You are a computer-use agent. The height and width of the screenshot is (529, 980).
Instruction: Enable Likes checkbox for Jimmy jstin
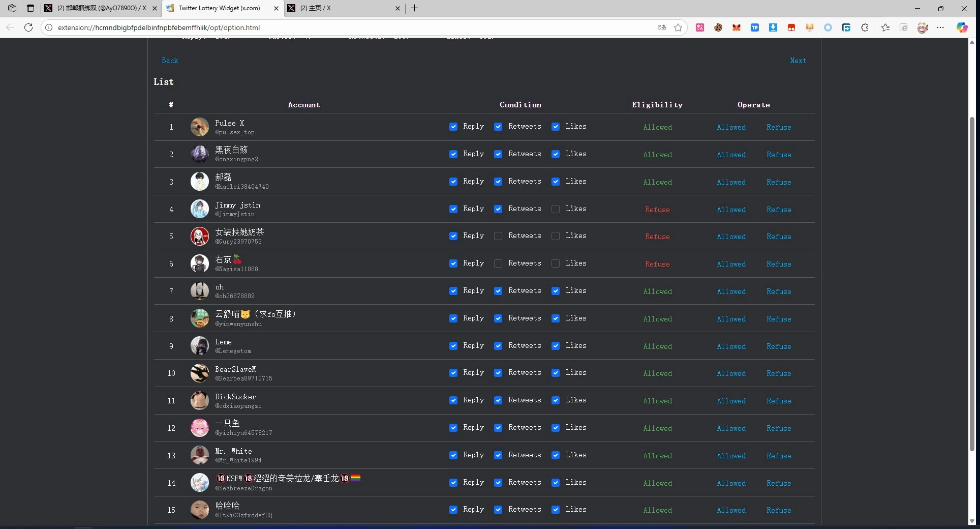coord(556,209)
